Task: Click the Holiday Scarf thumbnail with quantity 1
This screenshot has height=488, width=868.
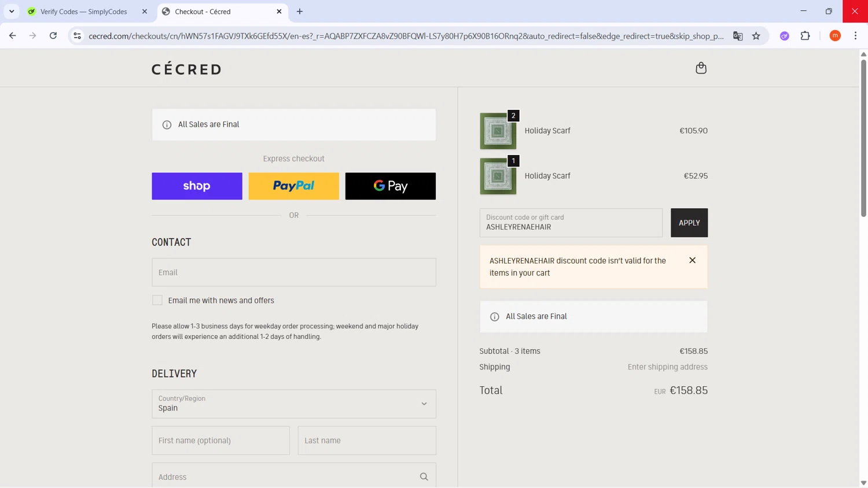Action: point(498,176)
